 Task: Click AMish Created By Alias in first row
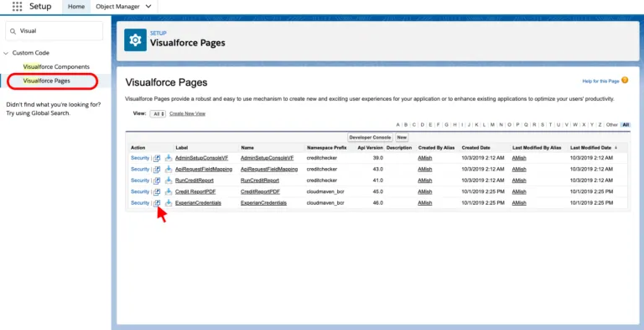pyautogui.click(x=425, y=158)
